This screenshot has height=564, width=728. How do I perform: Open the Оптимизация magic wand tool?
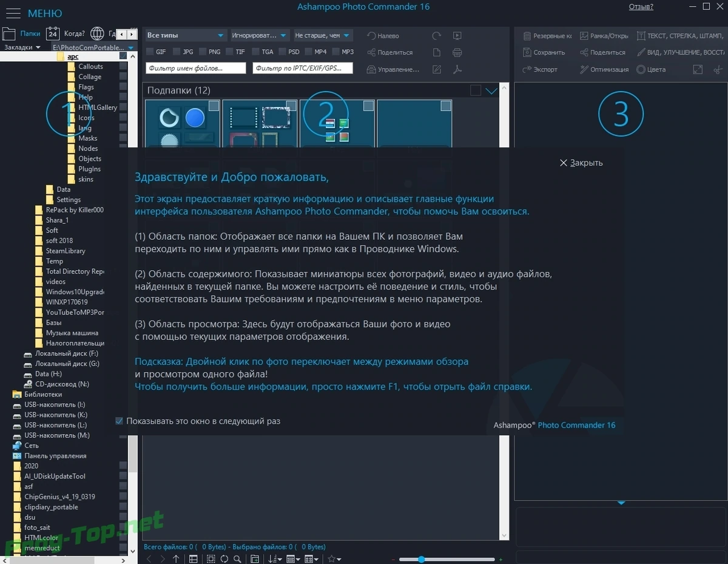pos(604,69)
